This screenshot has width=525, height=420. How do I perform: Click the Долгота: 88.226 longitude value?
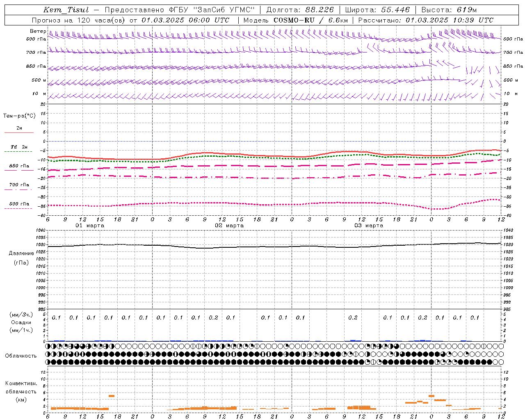tap(300, 10)
